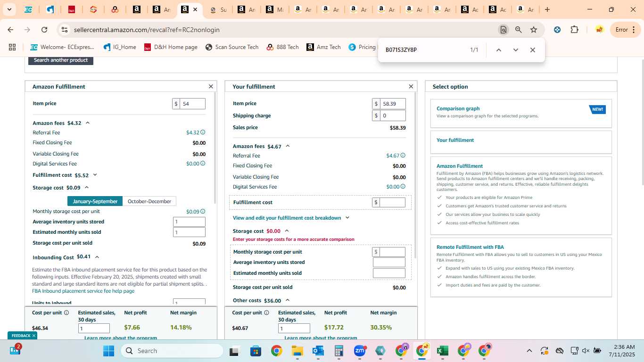Show Cost per unit info in Amazon Fulfillment
This screenshot has height=362, width=644.
pos(66,313)
